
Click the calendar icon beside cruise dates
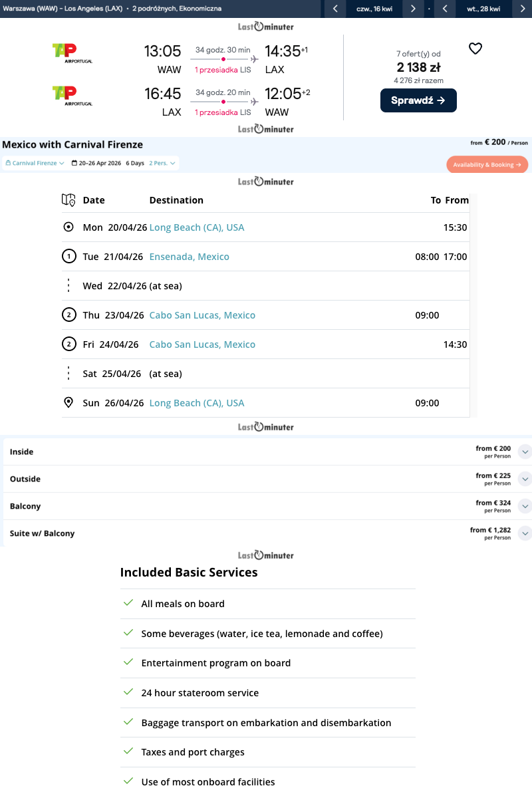[74, 163]
